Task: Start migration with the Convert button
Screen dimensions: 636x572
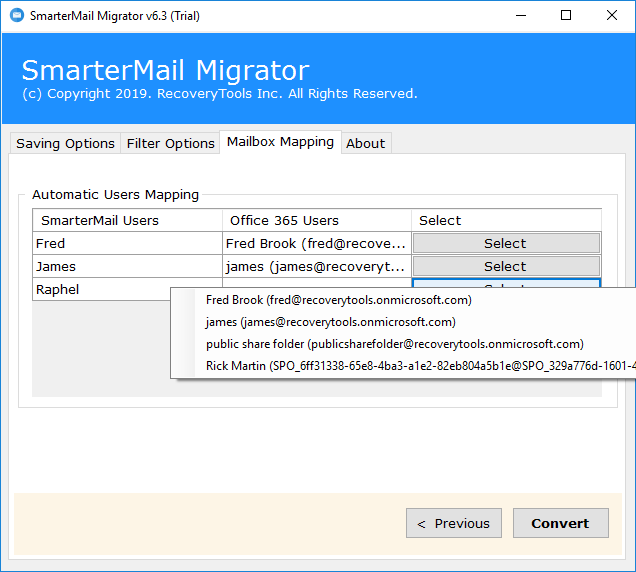Action: (x=561, y=523)
